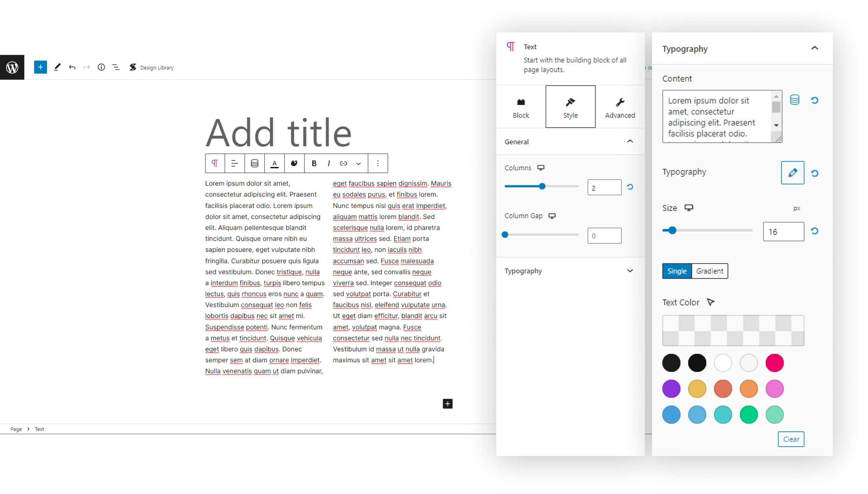Collapse the General settings section
This screenshot has width=868, height=494.
630,141
